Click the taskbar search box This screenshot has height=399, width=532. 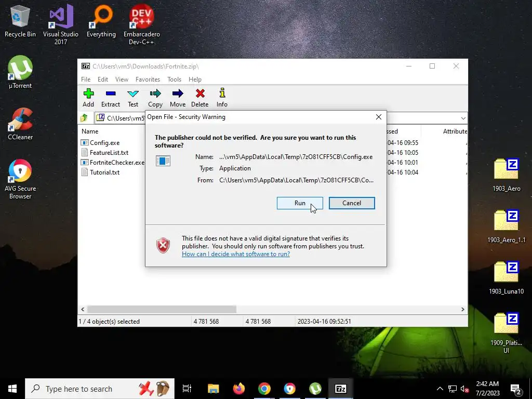100,389
